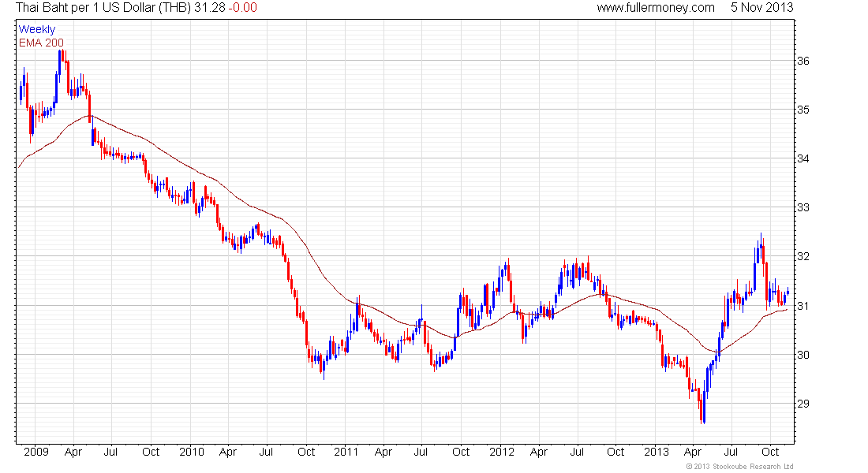Click the Oct label just before 2013
Viewport: 868px width, 473px height.
615,452
